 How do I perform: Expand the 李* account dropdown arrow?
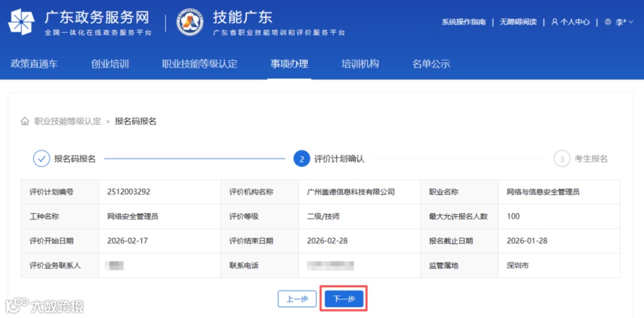point(631,21)
